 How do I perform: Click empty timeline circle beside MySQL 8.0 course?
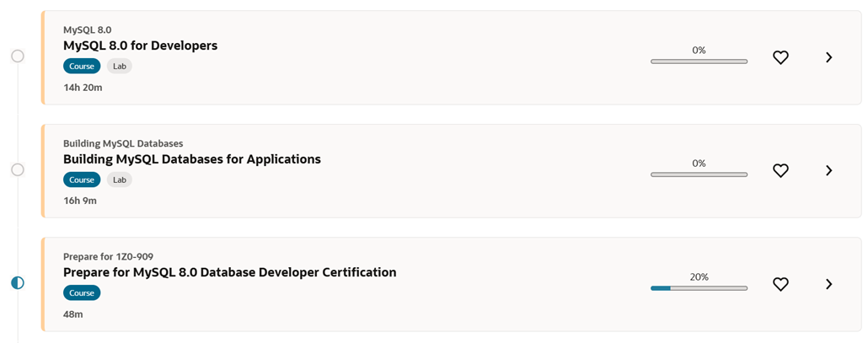coord(18,56)
